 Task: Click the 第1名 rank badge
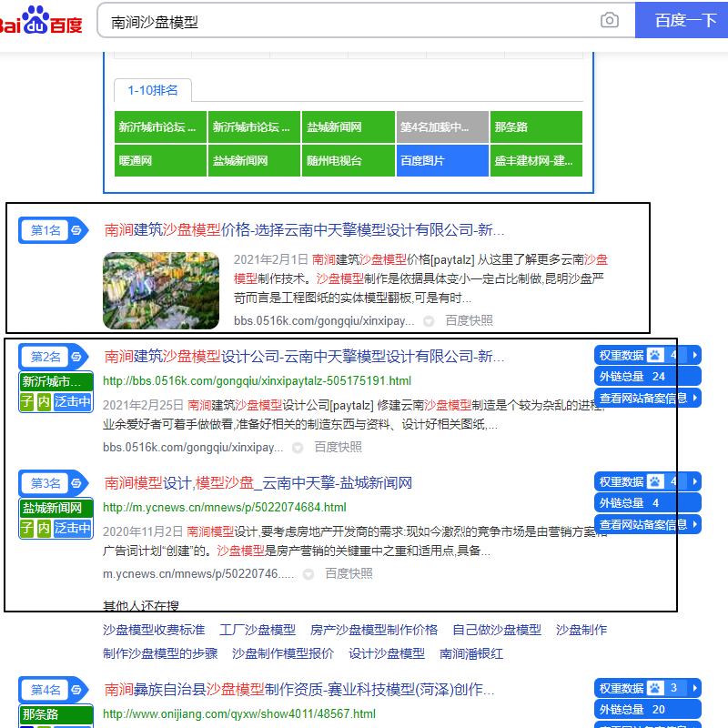[45, 230]
